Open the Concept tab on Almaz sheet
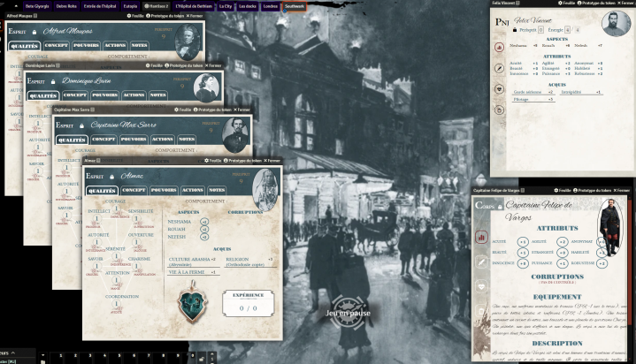The image size is (636, 364). pyautogui.click(x=134, y=190)
